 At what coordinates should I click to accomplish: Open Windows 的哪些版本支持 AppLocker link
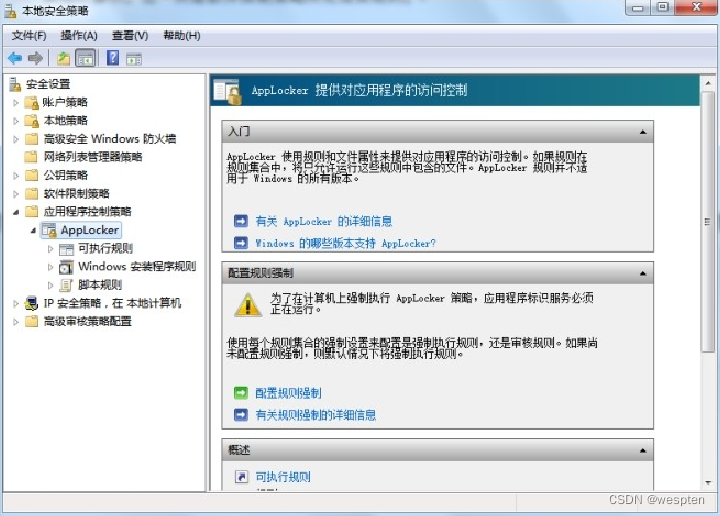coord(345,243)
